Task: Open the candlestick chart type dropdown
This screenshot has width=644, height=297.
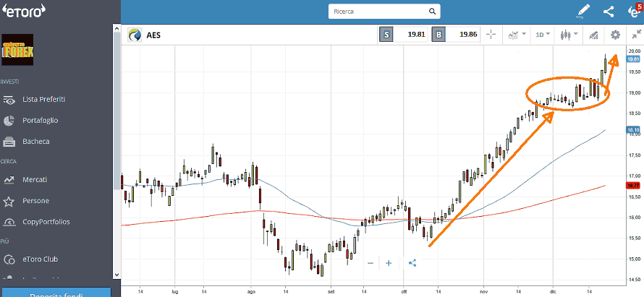Action: [x=569, y=35]
